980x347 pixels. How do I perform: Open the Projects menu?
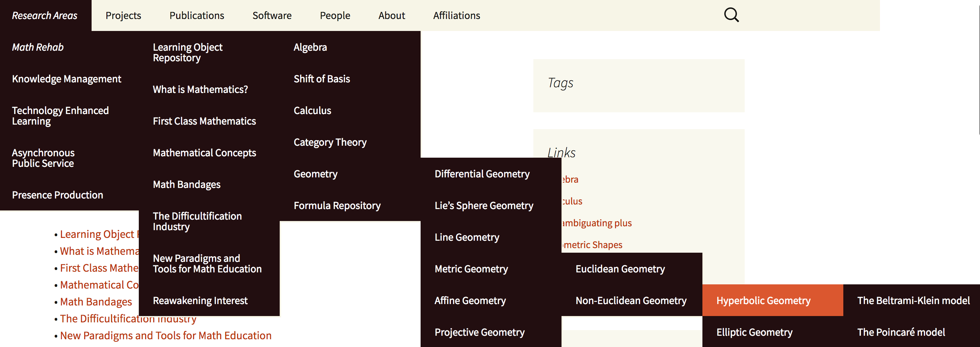[x=123, y=15]
